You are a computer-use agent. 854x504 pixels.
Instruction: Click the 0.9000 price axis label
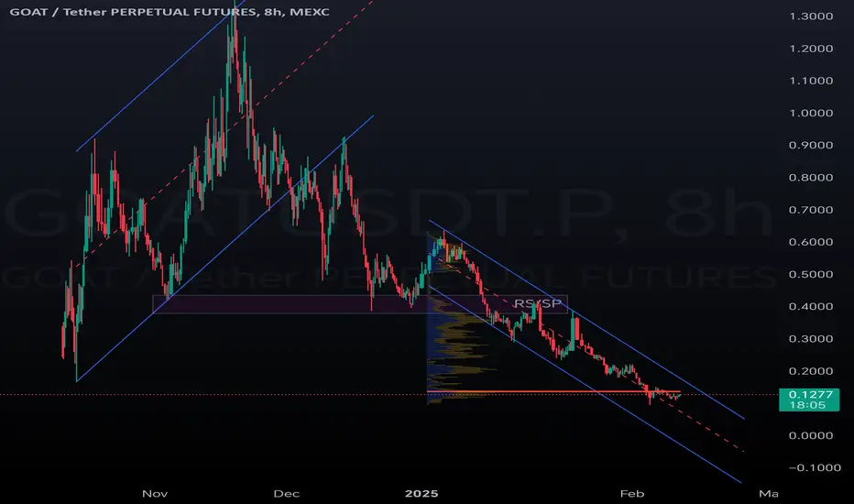pyautogui.click(x=811, y=145)
